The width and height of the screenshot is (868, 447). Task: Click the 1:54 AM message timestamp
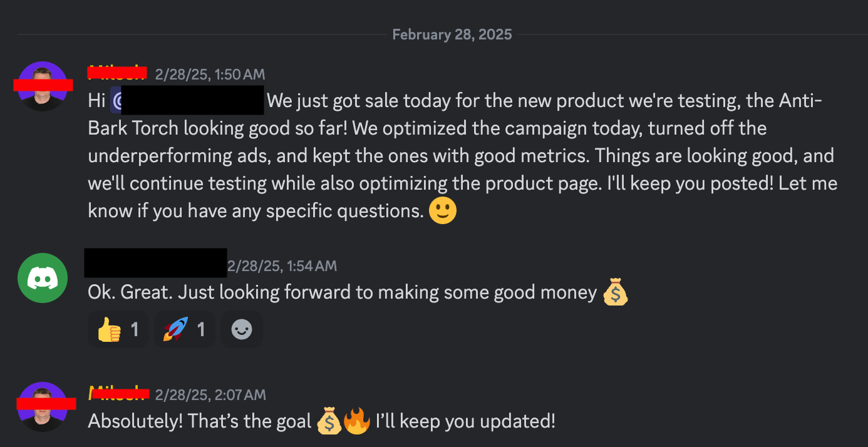(282, 266)
